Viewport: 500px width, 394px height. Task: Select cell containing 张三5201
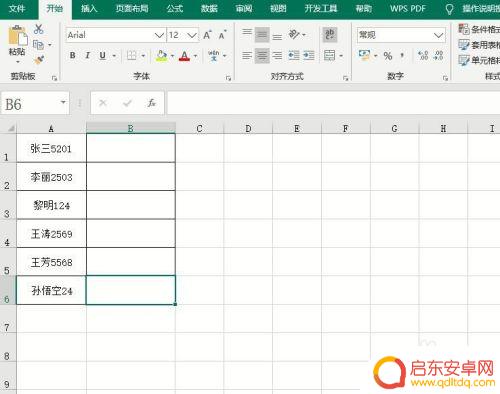click(x=51, y=148)
